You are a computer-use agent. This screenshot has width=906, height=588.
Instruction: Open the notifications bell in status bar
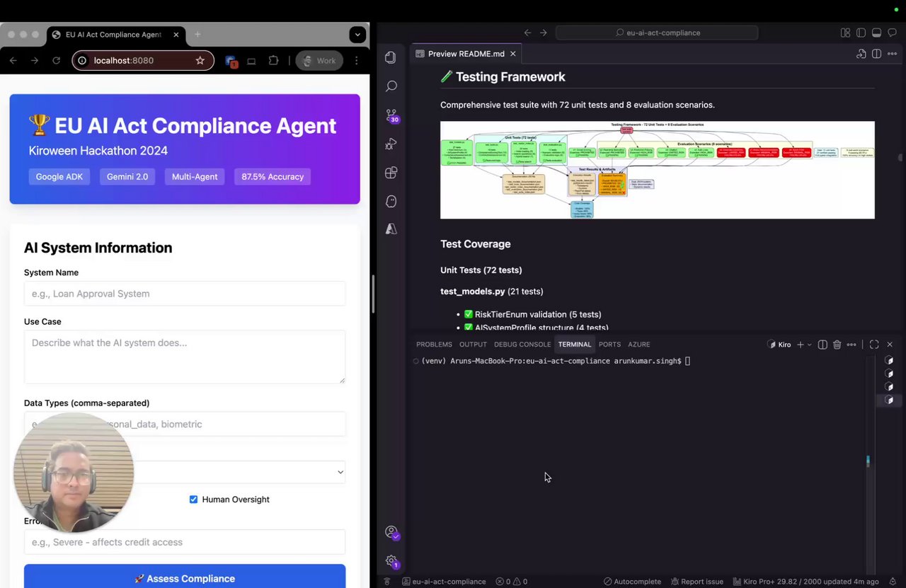(x=893, y=582)
